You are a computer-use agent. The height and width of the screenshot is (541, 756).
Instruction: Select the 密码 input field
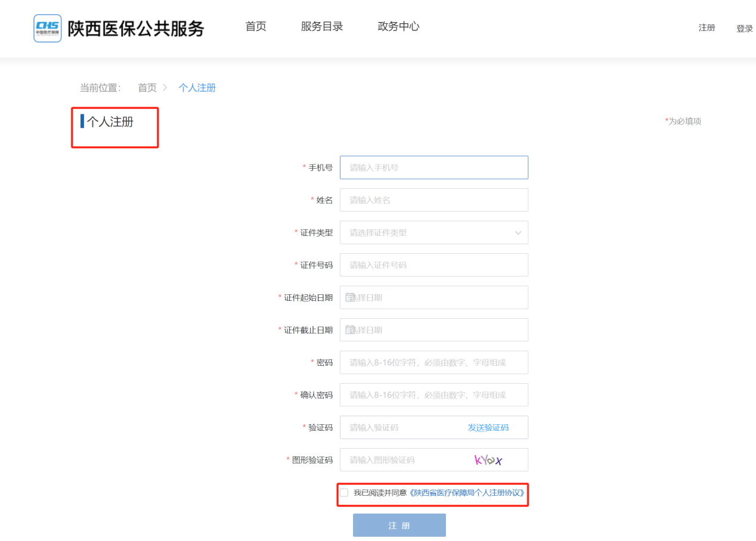click(x=433, y=362)
